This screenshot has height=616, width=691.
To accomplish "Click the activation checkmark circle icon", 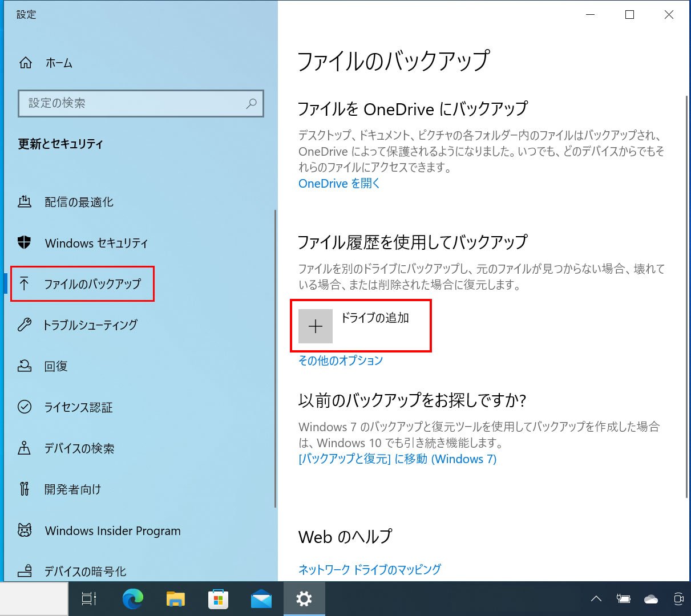I will click(x=25, y=407).
